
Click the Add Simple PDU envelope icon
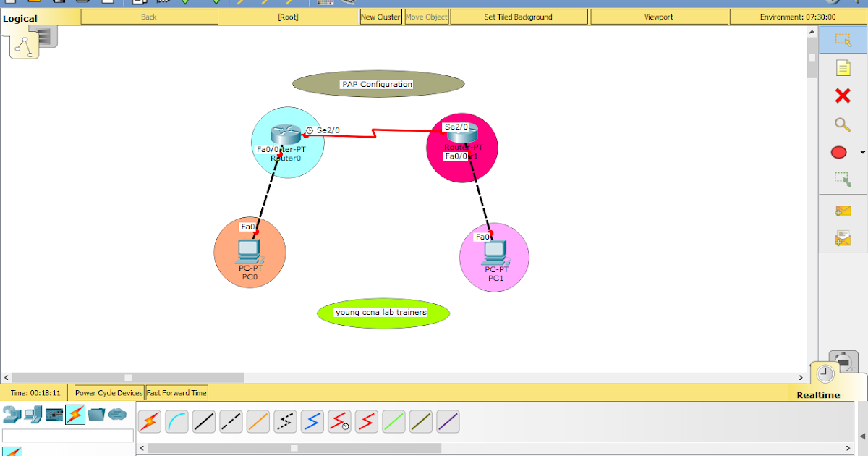point(841,210)
